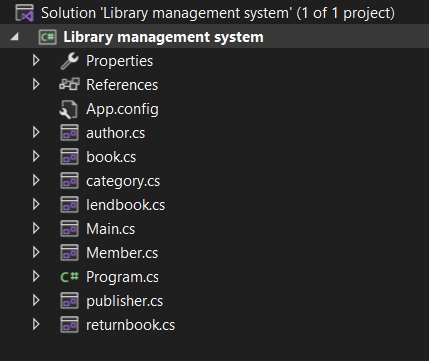This screenshot has width=429, height=361.
Task: Select the Solution 'Library management system' root
Action: (218, 13)
